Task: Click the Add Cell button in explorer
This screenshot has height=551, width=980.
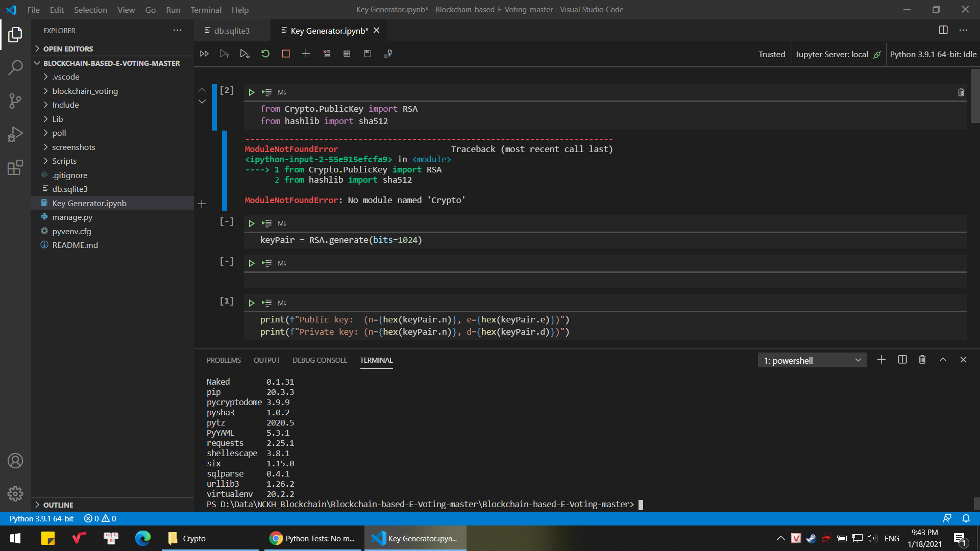Action: 202,204
